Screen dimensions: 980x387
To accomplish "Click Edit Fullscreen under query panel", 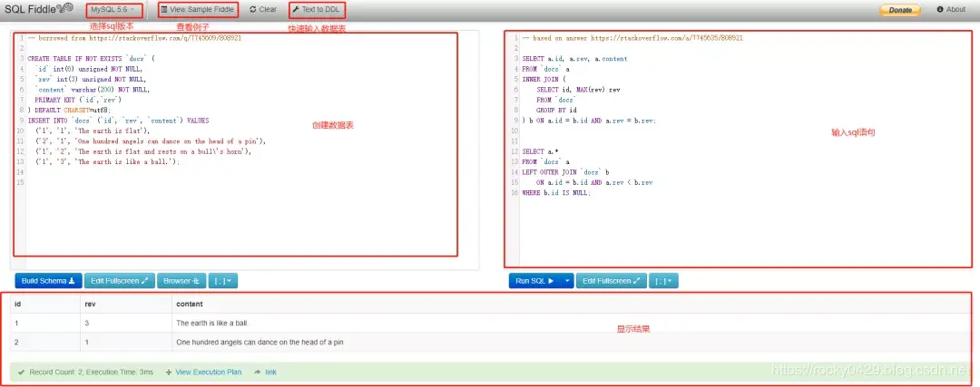I will (612, 281).
